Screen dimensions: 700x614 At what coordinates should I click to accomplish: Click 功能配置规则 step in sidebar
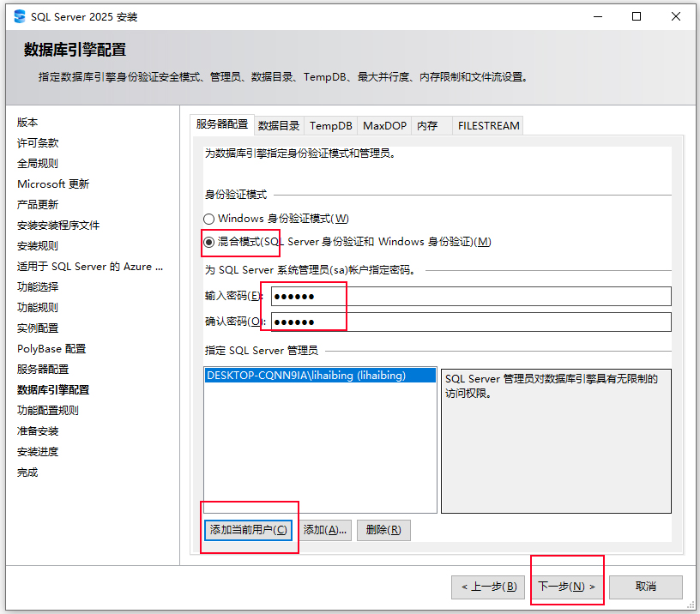tap(48, 411)
